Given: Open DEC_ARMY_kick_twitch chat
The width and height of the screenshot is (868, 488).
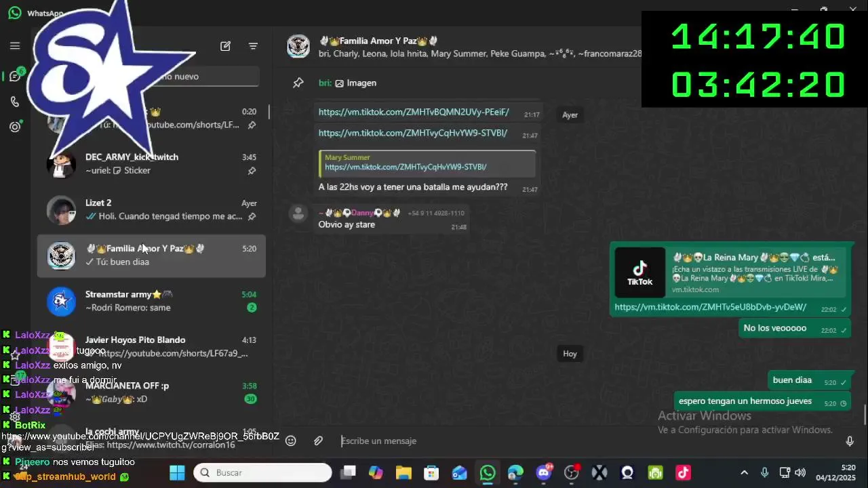Looking at the screenshot, I should 151,164.
